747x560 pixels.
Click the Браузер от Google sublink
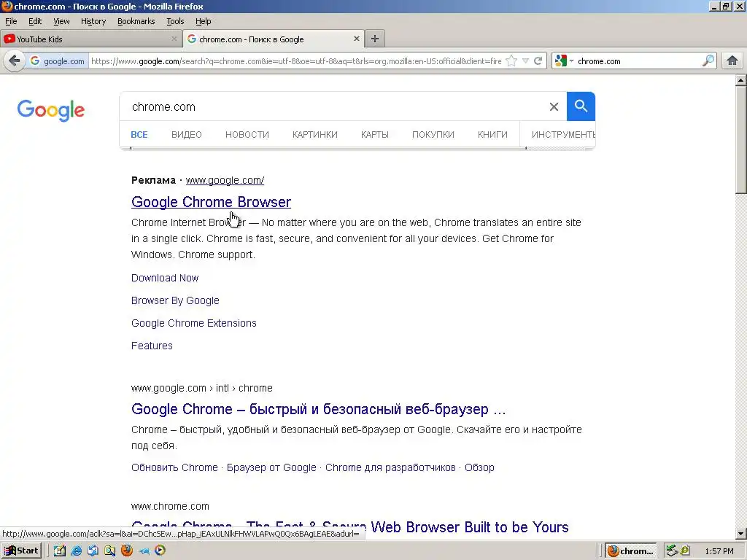pos(271,467)
